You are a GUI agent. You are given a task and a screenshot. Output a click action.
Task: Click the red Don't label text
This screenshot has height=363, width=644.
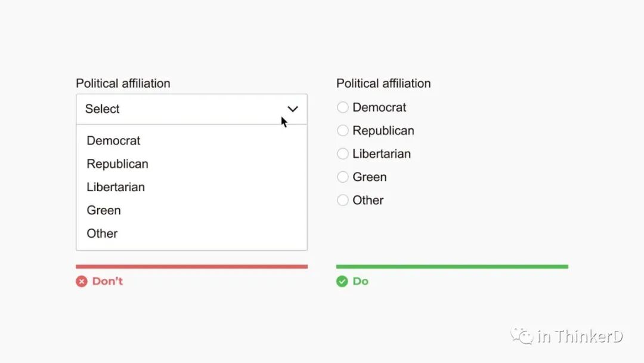click(107, 281)
